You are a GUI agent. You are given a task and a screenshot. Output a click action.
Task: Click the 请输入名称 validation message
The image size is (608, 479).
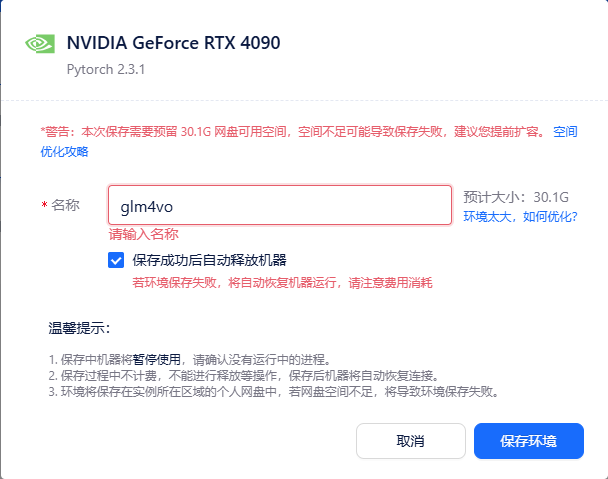tap(143, 235)
